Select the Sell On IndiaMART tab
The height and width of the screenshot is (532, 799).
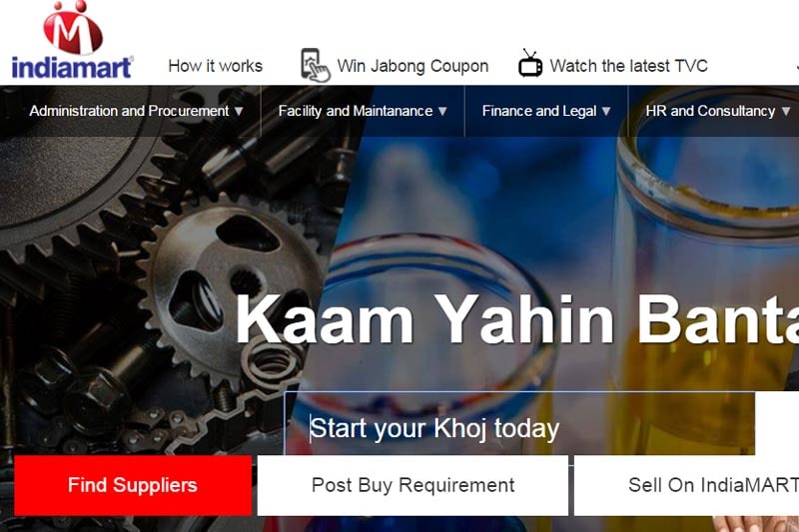(686, 485)
